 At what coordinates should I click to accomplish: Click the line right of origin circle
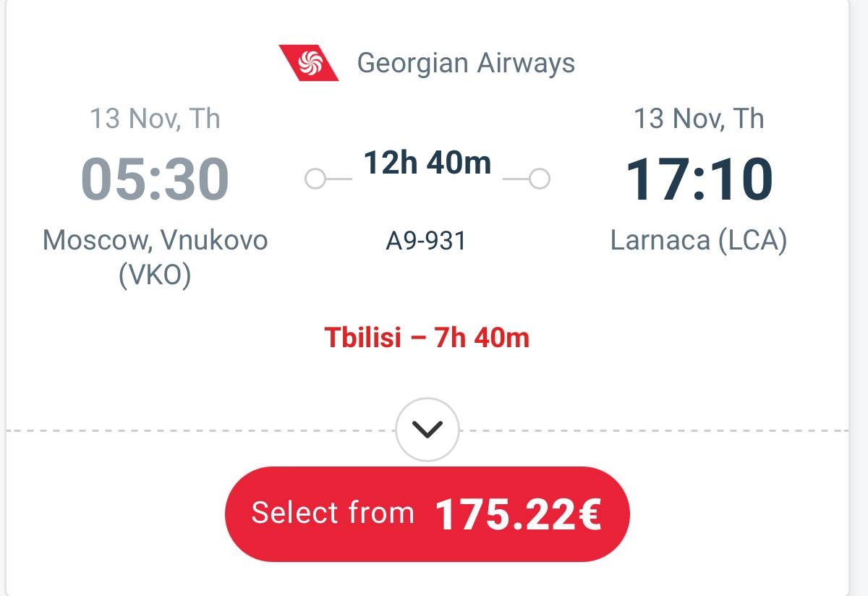click(x=339, y=179)
